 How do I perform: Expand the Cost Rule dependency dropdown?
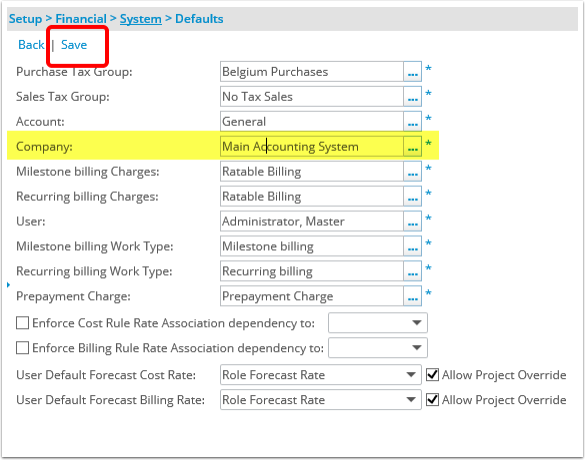click(378, 323)
